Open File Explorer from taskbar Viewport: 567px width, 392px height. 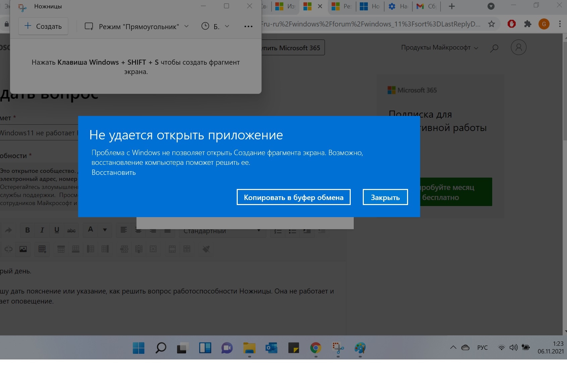click(249, 348)
